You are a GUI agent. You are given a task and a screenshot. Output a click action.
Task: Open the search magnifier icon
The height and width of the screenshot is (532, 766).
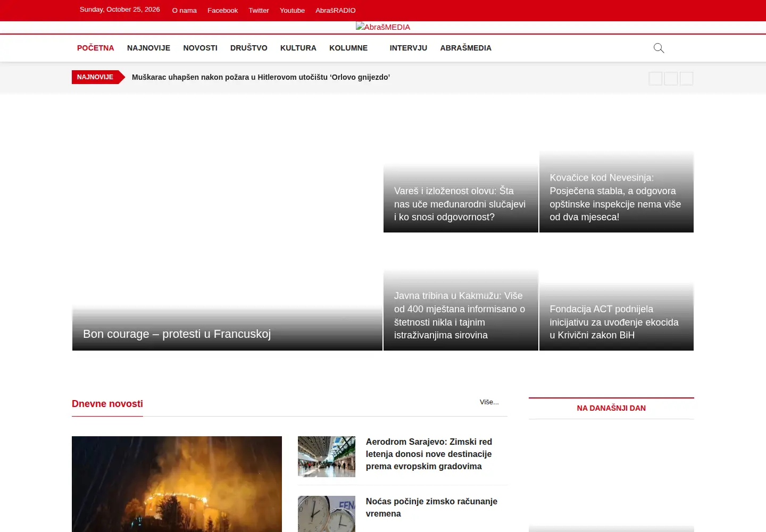pyautogui.click(x=659, y=48)
